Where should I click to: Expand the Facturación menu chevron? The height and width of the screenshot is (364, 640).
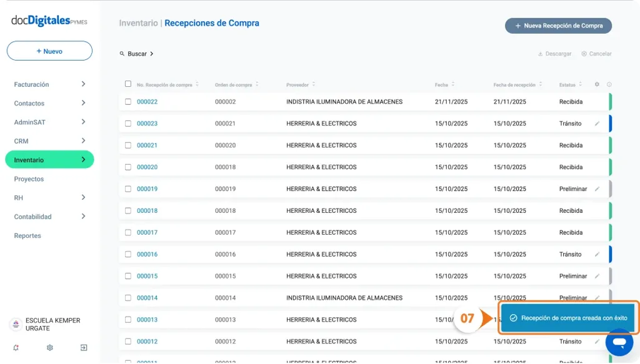pyautogui.click(x=84, y=84)
